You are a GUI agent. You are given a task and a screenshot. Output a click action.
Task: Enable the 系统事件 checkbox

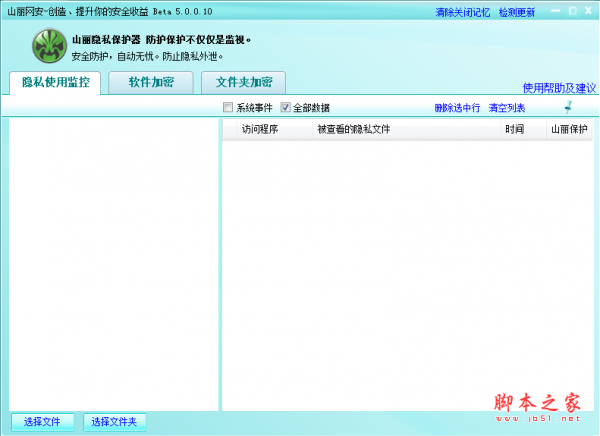[228, 108]
